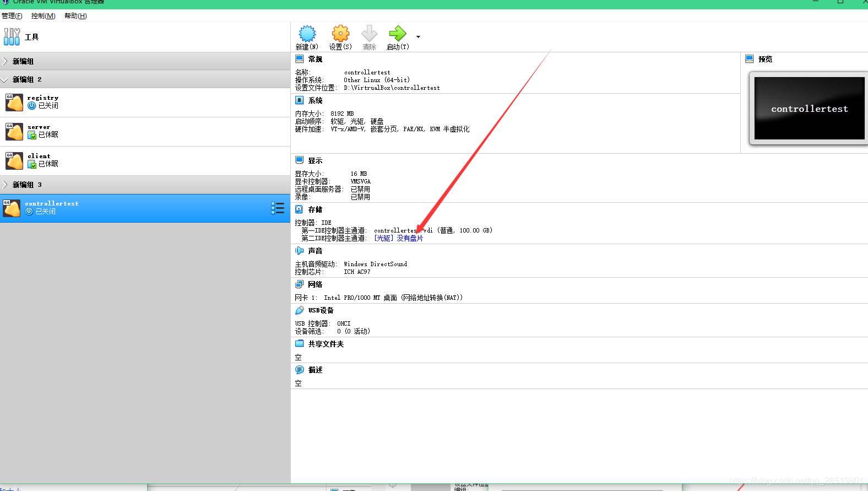Screen dimensions: 868x491
Task: Click the 新建 (New) toolbar icon
Action: pos(307,34)
